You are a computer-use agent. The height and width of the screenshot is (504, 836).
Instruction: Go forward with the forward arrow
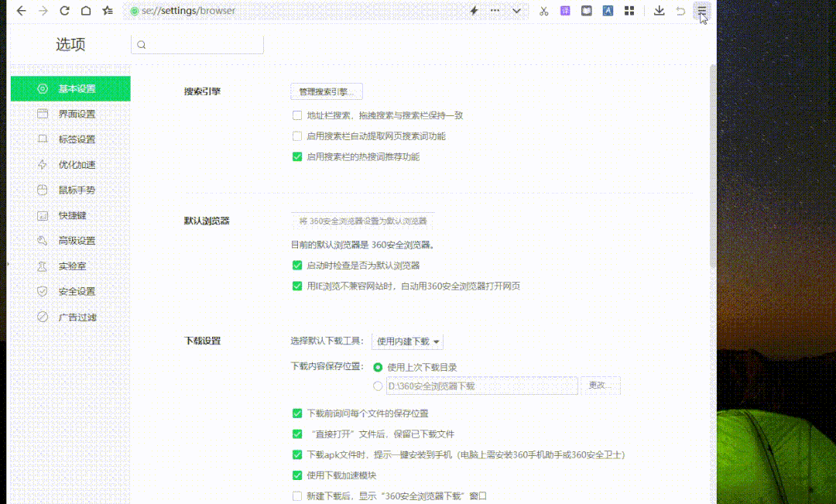click(x=43, y=11)
